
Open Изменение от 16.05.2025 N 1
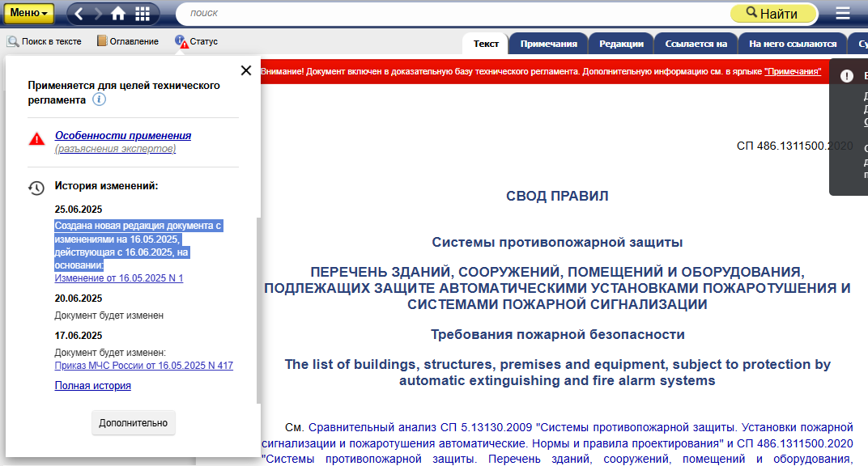[x=118, y=278]
